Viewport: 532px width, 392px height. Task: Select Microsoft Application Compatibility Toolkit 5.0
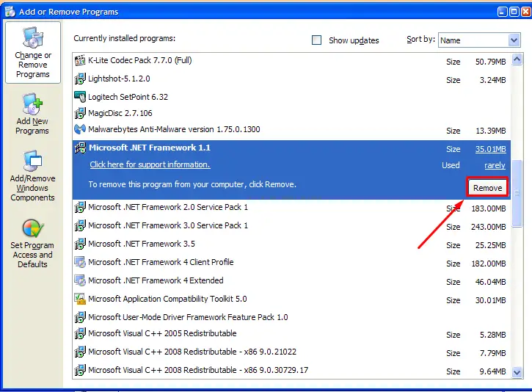[x=291, y=299]
